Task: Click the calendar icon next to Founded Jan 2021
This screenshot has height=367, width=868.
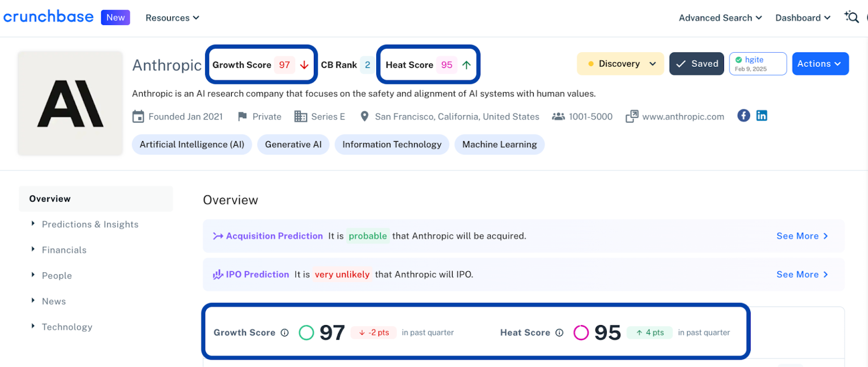Action: [138, 117]
